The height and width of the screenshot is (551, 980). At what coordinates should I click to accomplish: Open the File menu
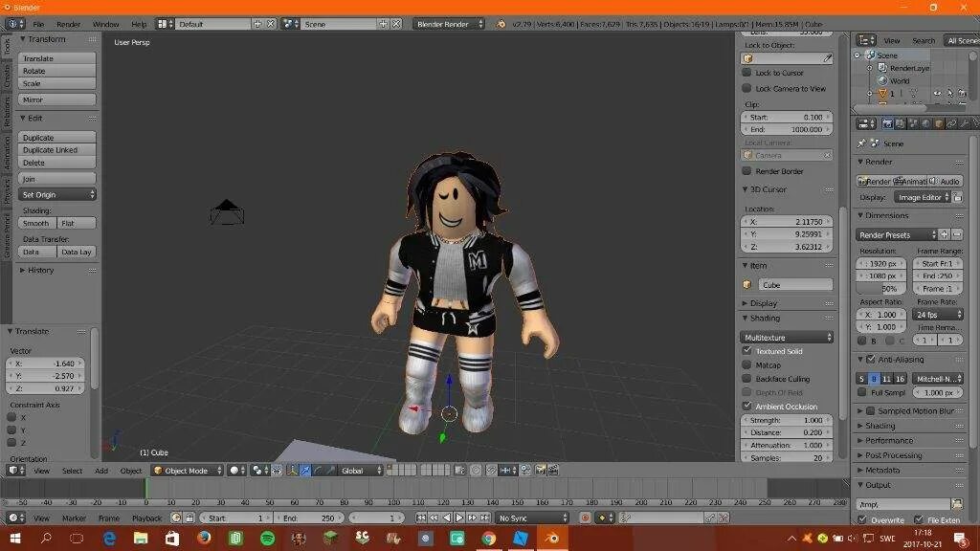(38, 24)
